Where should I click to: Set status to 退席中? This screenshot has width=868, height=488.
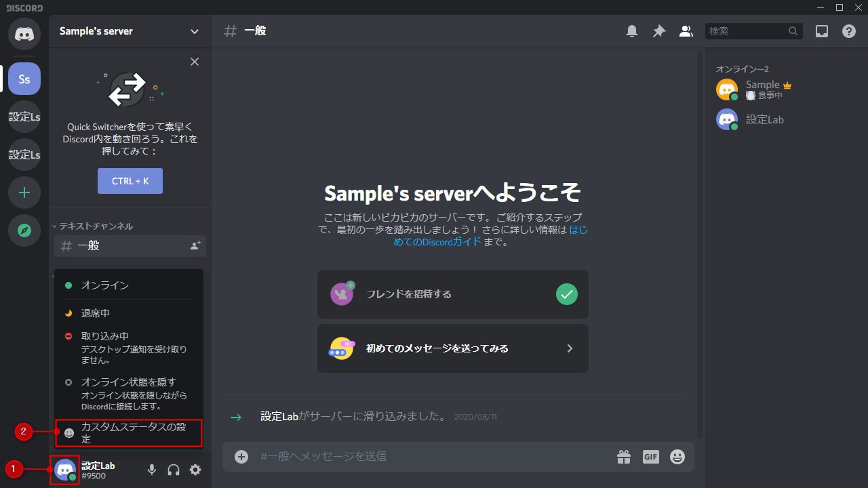[129, 313]
